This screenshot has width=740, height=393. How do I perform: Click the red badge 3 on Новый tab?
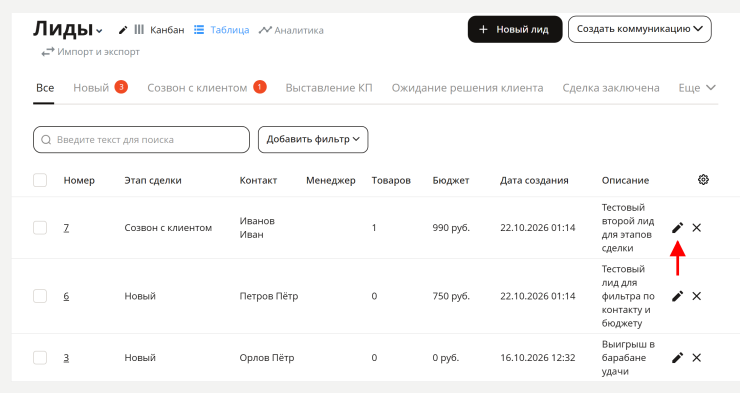tap(121, 87)
